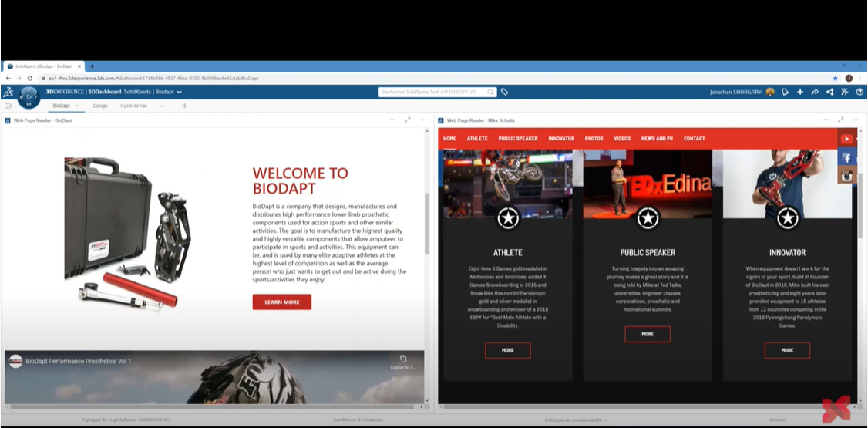Viewport: 868px width, 428px height.
Task: Click the LEARN MORE button
Action: tap(282, 302)
